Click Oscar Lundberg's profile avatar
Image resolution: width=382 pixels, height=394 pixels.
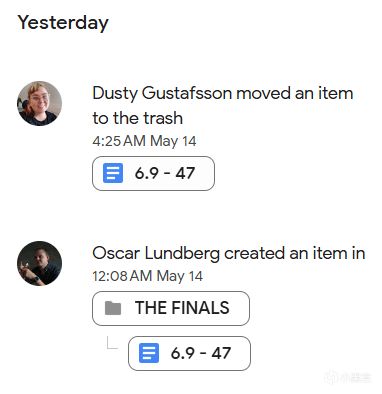pyautogui.click(x=39, y=263)
